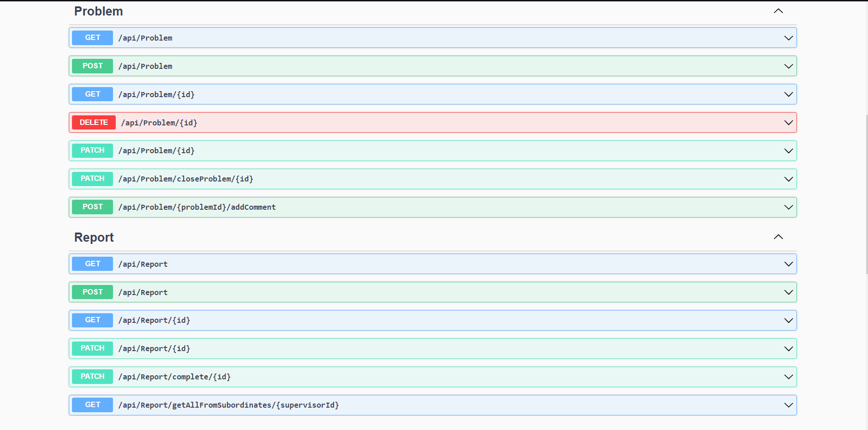The image size is (868, 430).
Task: Expand chevron on GET /api/Problem/{id} row
Action: (x=788, y=94)
